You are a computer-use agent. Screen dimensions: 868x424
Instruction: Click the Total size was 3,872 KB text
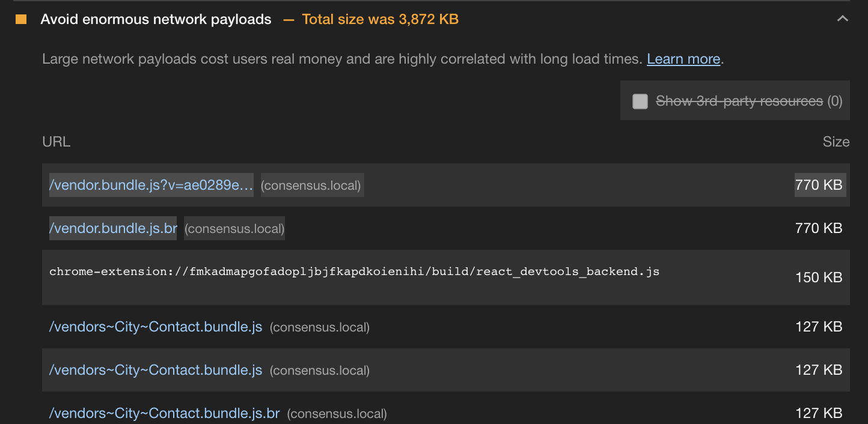click(x=380, y=19)
